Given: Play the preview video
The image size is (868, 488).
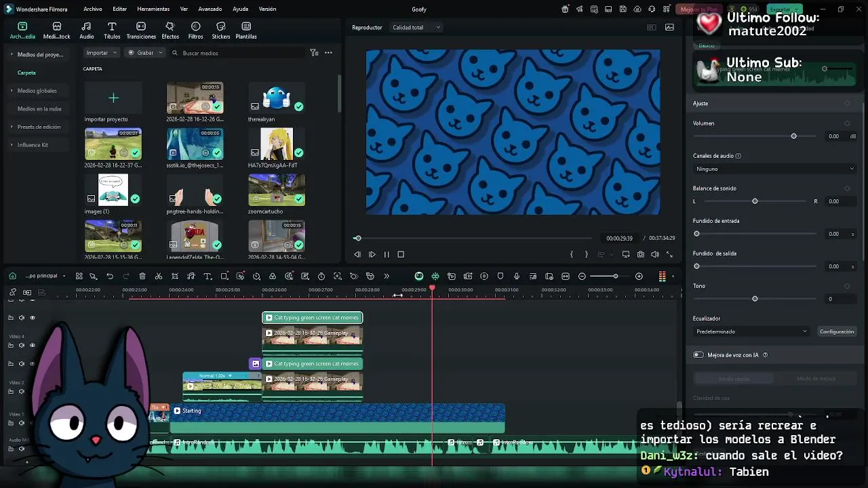Looking at the screenshot, I should pos(372,254).
